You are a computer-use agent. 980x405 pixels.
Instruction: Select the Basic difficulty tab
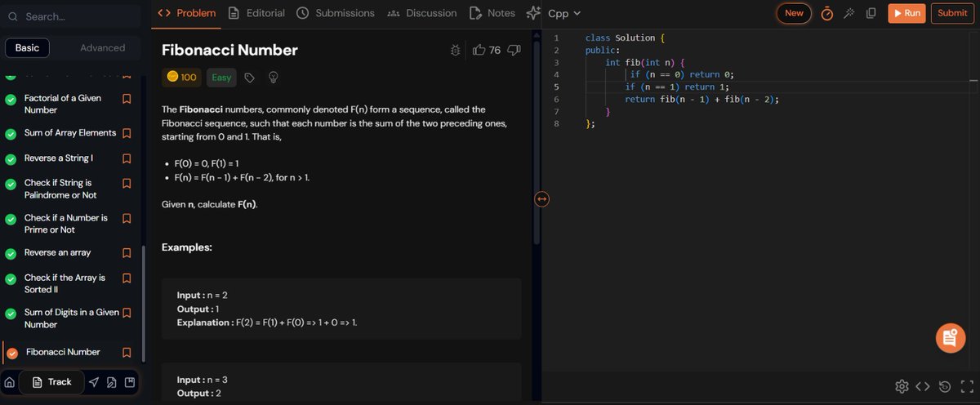(27, 48)
